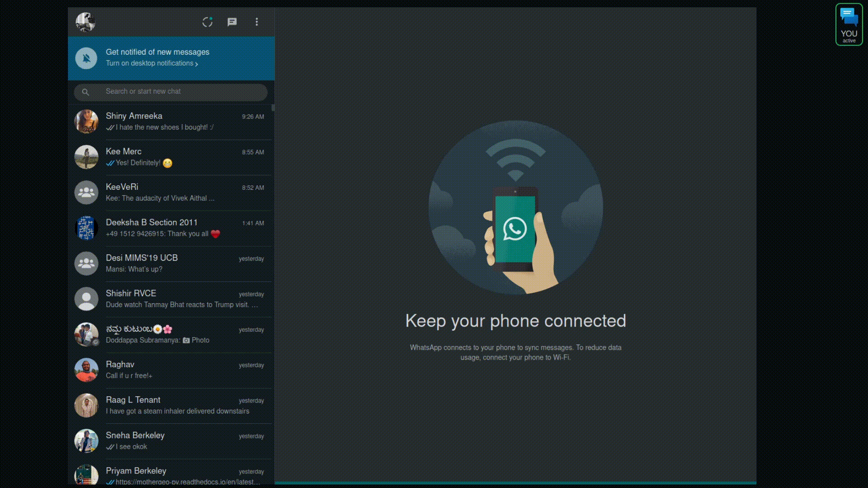Click Raag L Tenant profile thumbnail
868x488 pixels.
(86, 405)
